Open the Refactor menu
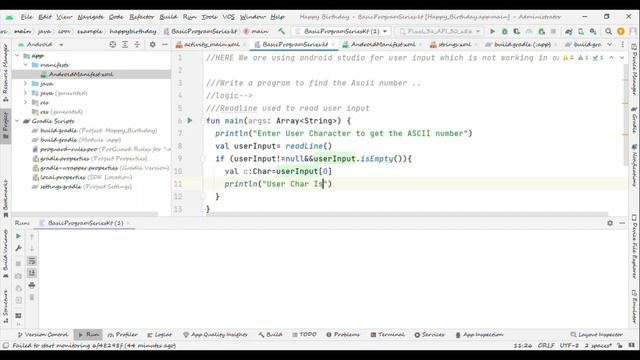Viewport: 640px width, 360px height. coord(142,17)
